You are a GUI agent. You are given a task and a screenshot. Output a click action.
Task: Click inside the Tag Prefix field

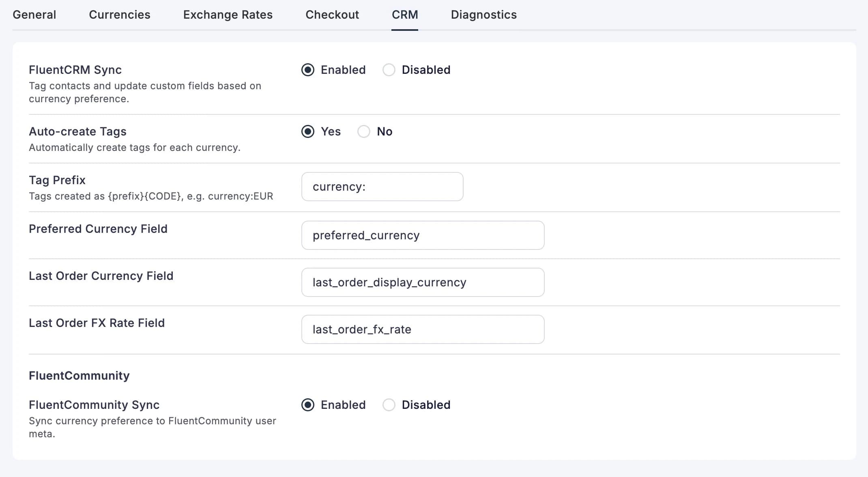click(382, 187)
